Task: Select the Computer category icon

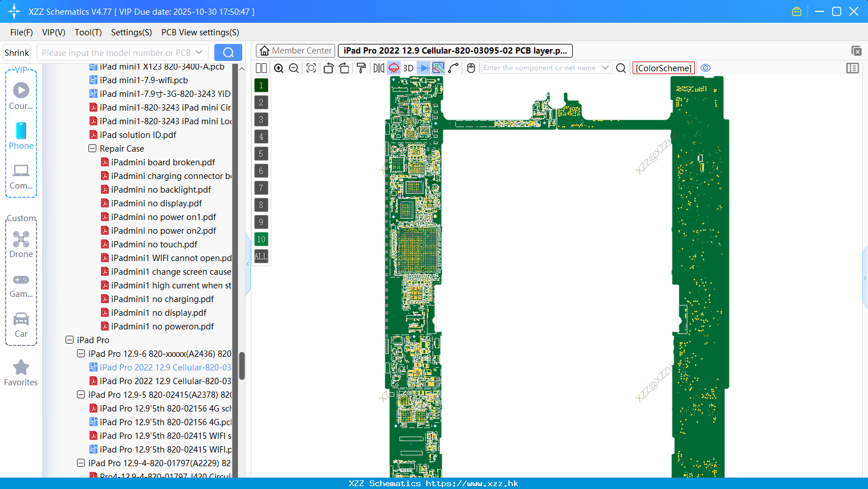Action: (21, 176)
